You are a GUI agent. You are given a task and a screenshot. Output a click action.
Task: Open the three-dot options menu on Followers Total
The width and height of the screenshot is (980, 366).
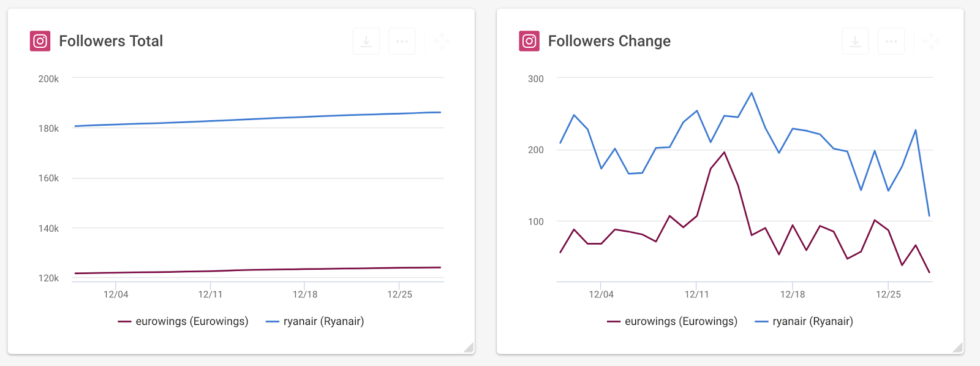402,40
